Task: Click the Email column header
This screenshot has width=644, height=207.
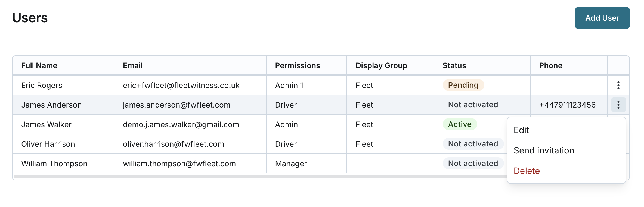Action: click(133, 65)
